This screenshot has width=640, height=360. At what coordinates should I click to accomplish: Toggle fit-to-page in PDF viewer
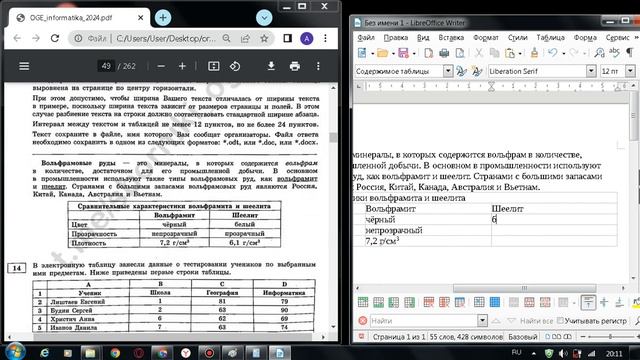[x=213, y=66]
